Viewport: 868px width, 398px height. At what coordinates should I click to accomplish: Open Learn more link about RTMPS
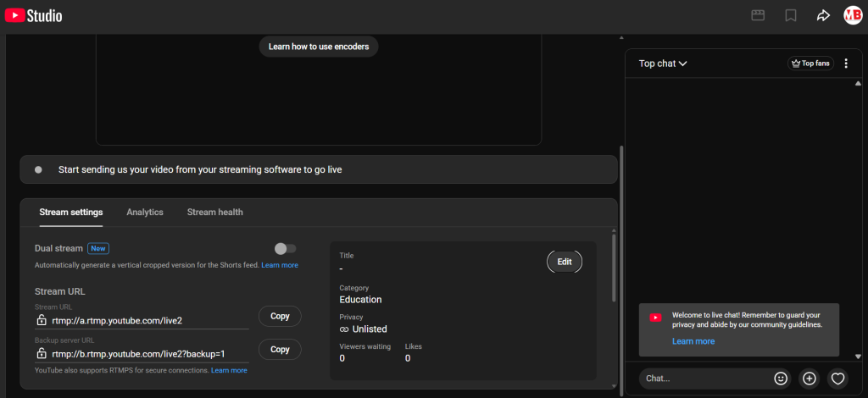coord(229,370)
